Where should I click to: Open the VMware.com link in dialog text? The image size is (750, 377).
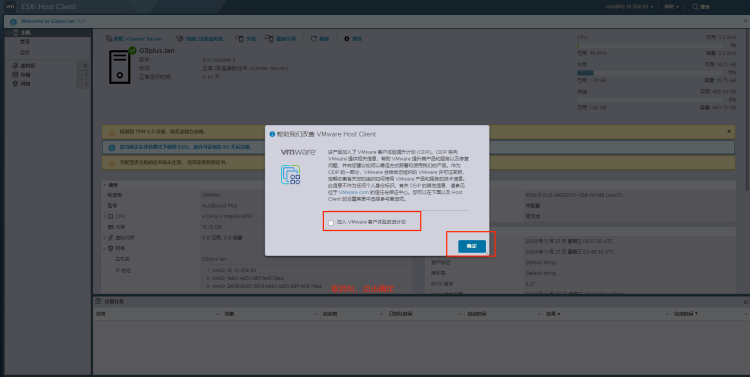(354, 192)
